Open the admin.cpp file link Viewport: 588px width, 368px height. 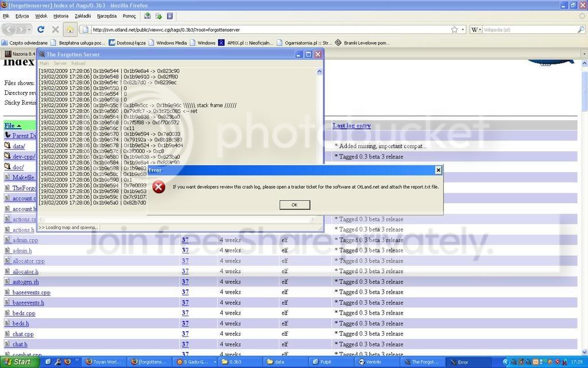click(x=25, y=240)
